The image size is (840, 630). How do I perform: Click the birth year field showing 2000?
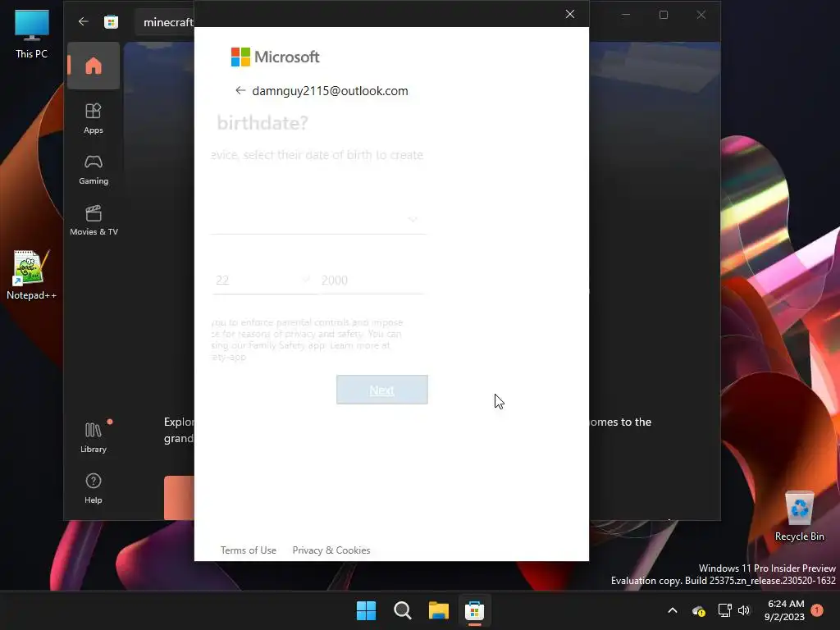pos(372,281)
